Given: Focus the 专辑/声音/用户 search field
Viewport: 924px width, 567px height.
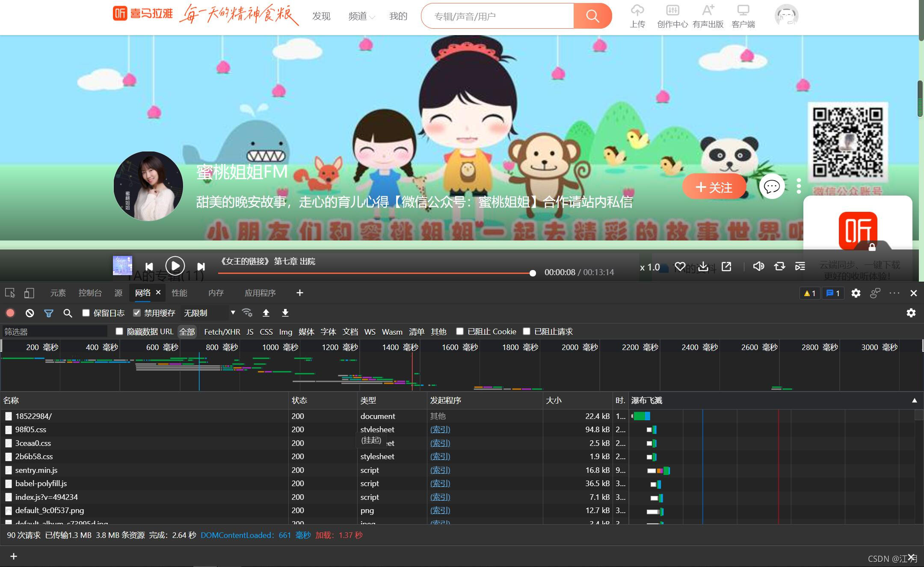Looking at the screenshot, I should [498, 16].
